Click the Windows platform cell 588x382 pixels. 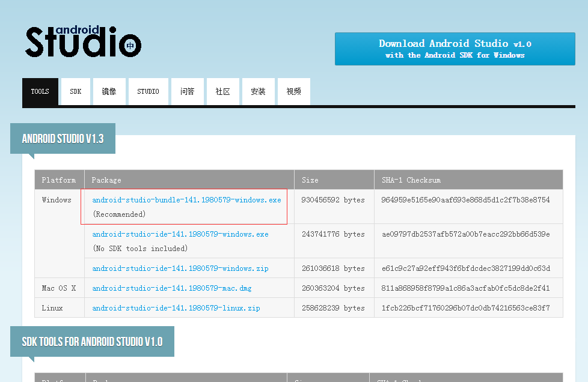(60, 234)
